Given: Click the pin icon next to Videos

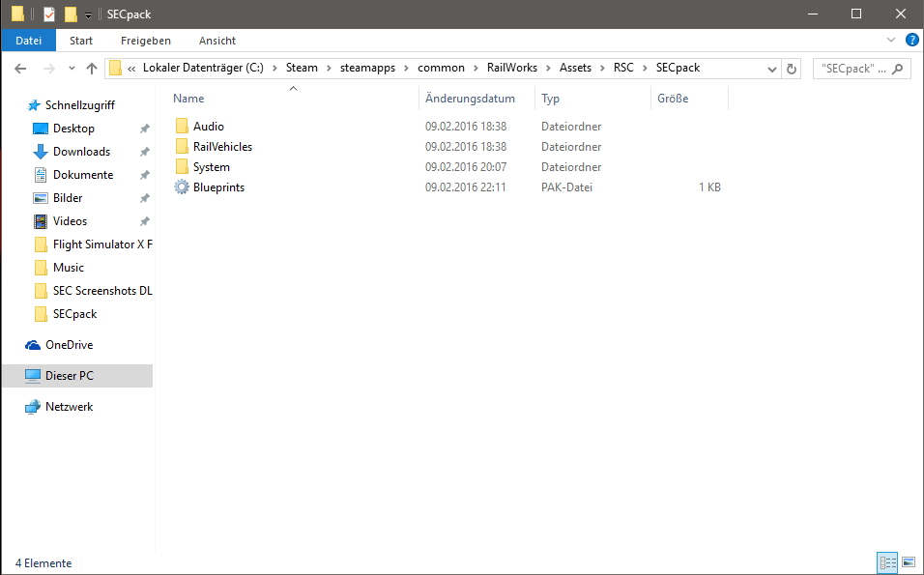Looking at the screenshot, I should (144, 221).
